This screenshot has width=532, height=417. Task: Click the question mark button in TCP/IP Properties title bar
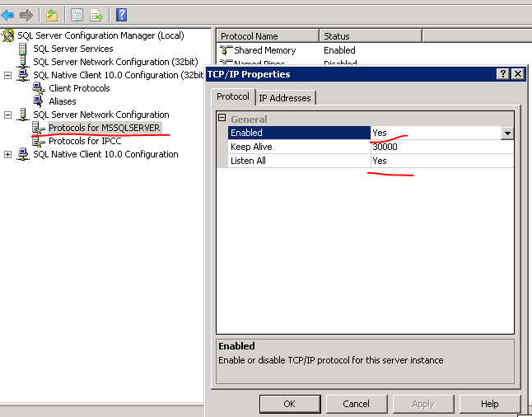click(x=503, y=74)
